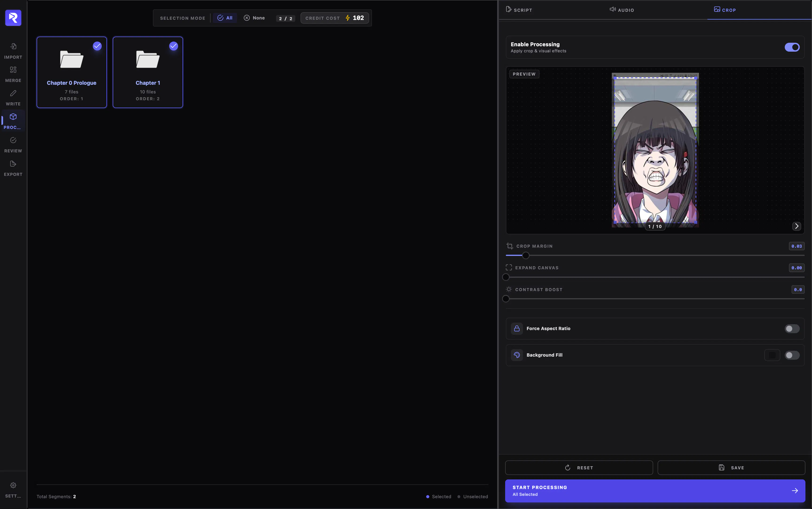Open Settings from the sidebar

[13, 490]
